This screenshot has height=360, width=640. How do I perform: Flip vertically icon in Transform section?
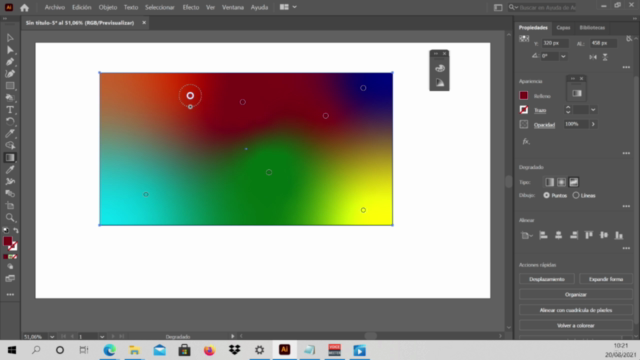[x=605, y=57]
